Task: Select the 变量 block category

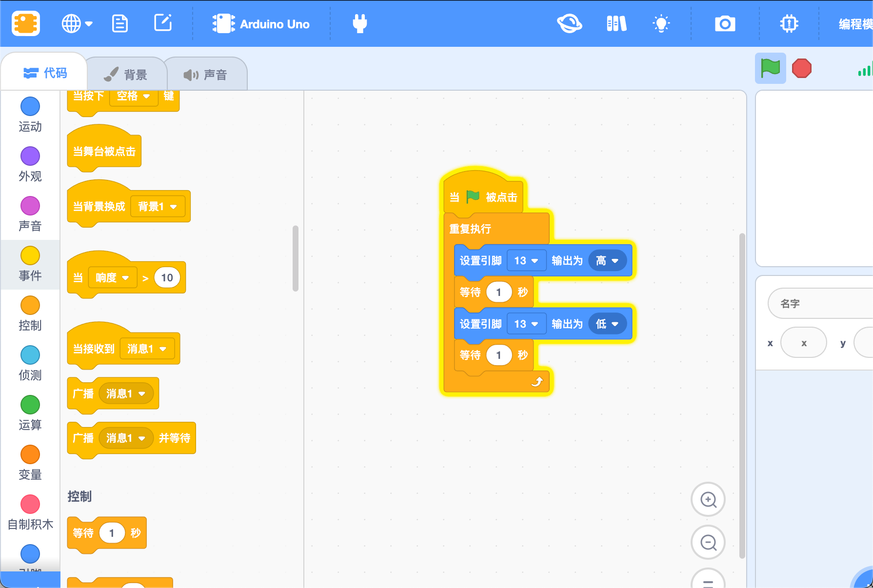Action: [30, 463]
